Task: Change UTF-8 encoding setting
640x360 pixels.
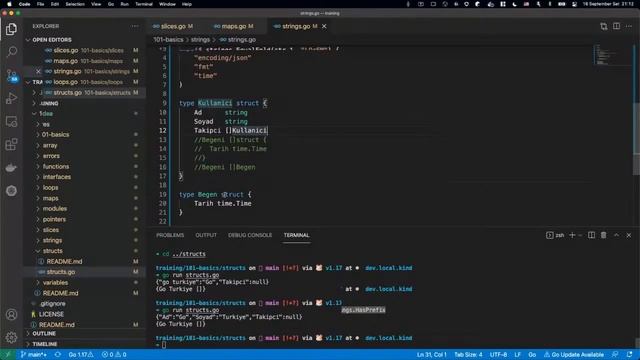Action: (498, 354)
